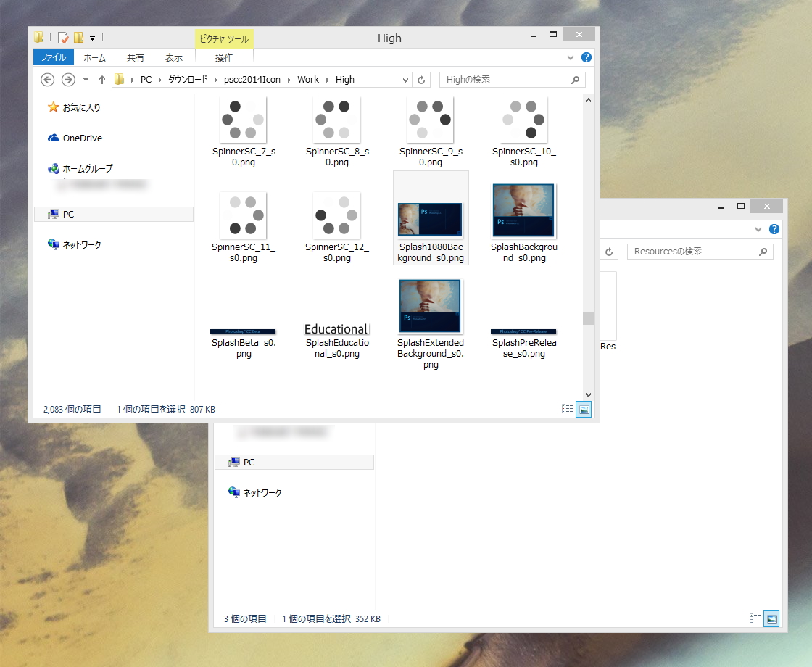Open the address bar history dropdown
This screenshot has width=812, height=667.
pyautogui.click(x=405, y=80)
